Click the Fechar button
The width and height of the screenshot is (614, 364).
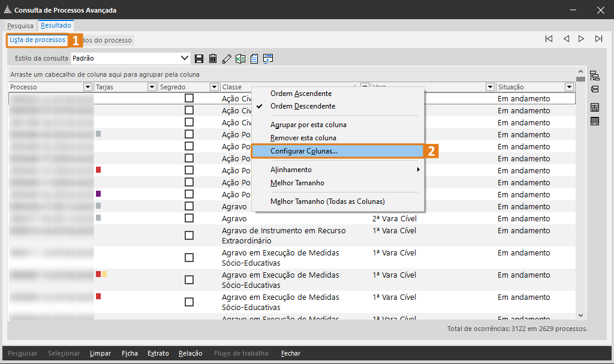click(291, 353)
